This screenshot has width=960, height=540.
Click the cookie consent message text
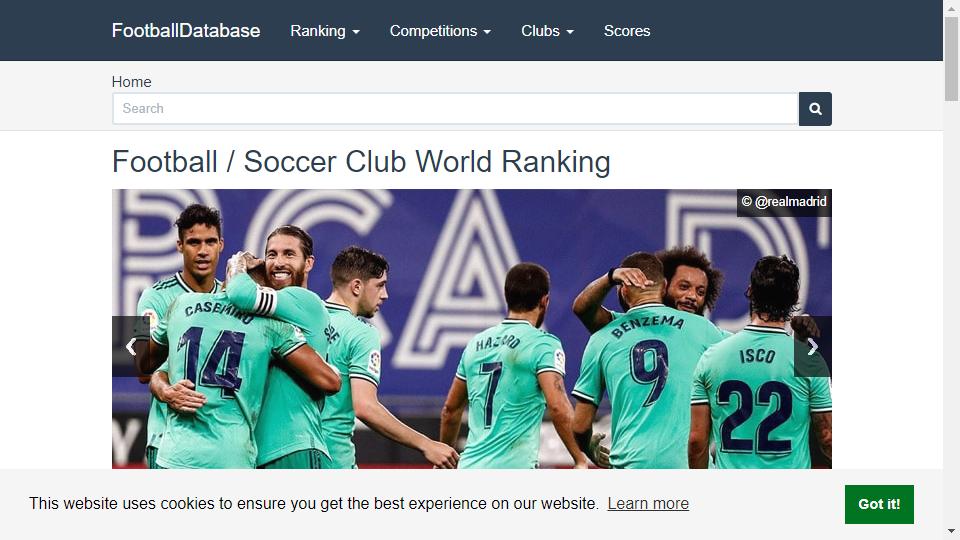pyautogui.click(x=313, y=503)
